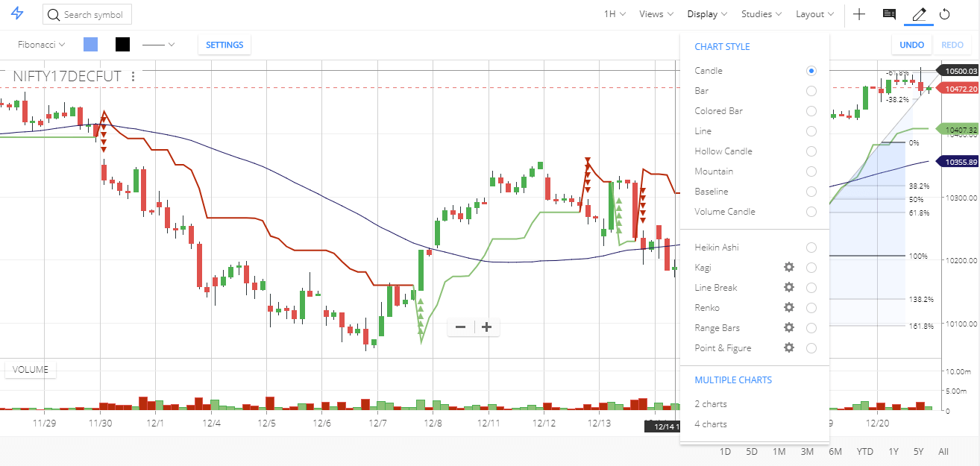Set range to 5Y
This screenshot has height=466, width=980.
click(x=918, y=452)
